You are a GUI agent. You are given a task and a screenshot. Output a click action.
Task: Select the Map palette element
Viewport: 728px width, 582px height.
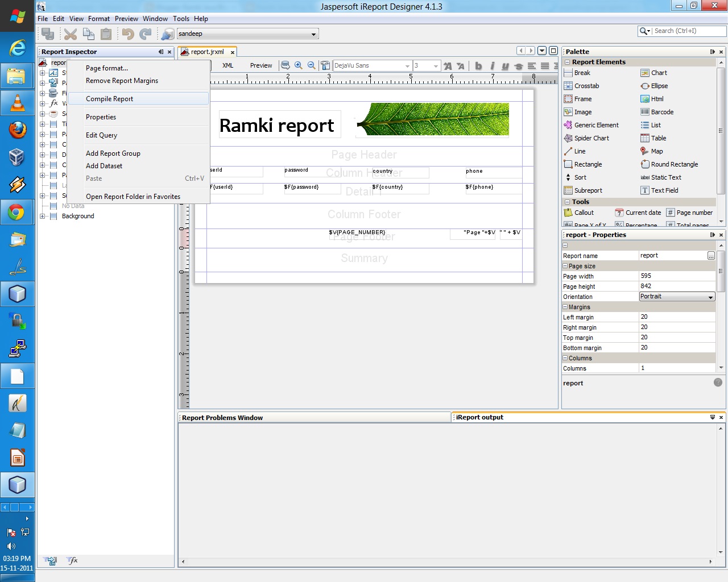652,151
